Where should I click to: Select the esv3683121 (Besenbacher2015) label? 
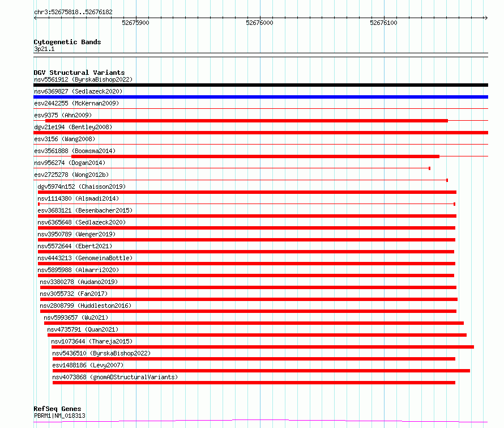(85, 210)
